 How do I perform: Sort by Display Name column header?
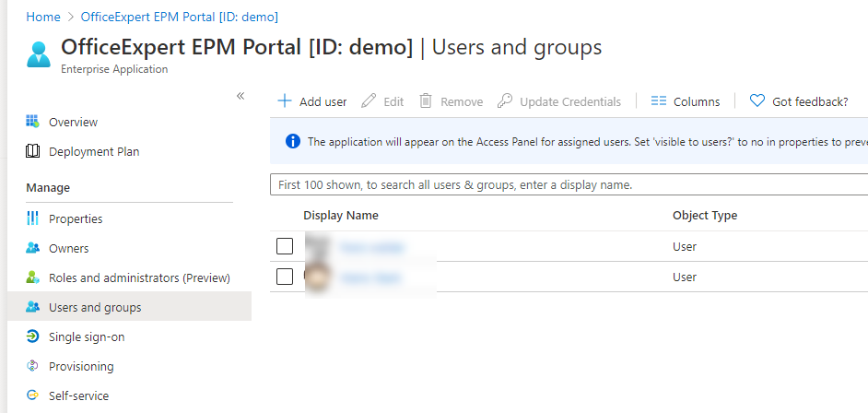pos(341,216)
